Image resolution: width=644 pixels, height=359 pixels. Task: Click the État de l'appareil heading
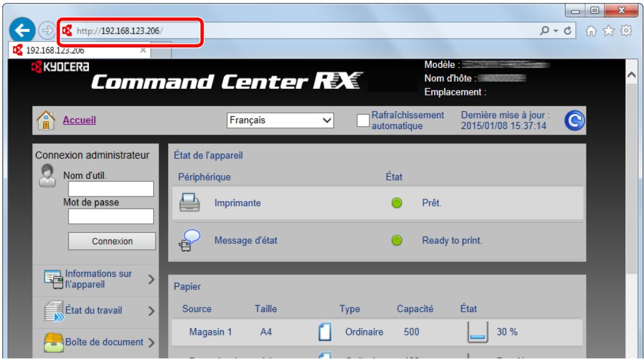(x=208, y=155)
